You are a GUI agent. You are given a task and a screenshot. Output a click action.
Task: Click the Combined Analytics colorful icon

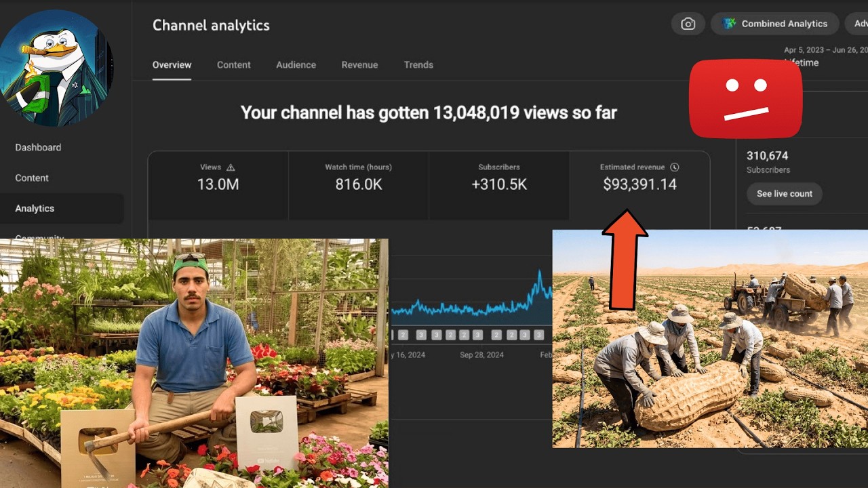pos(729,24)
